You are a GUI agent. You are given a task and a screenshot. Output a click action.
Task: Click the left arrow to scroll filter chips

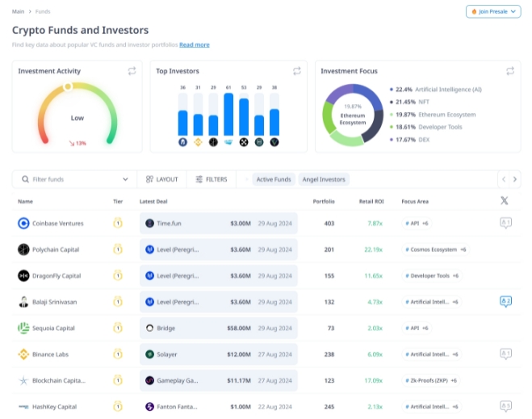pos(504,179)
